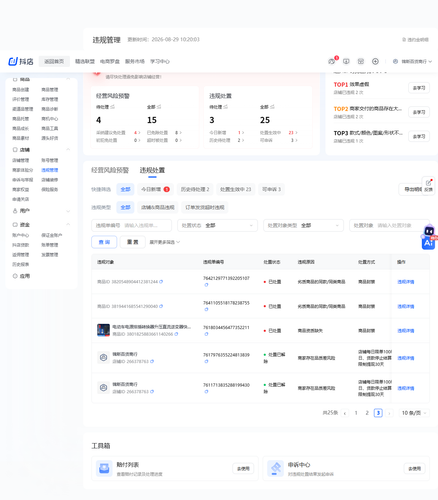Copy violation number 7617976355224813839 via copy icon
This screenshot has width=438, height=500.
click(x=206, y=361)
